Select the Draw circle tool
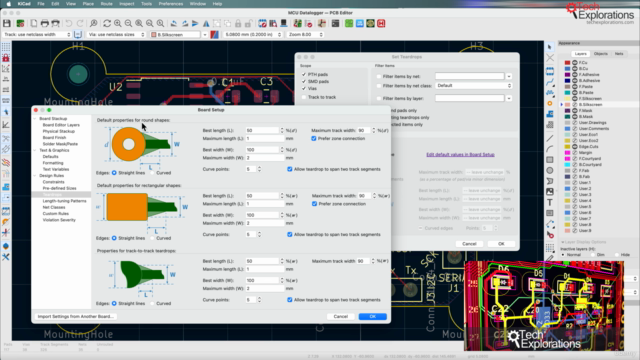The width and height of the screenshot is (640, 360). (550, 171)
